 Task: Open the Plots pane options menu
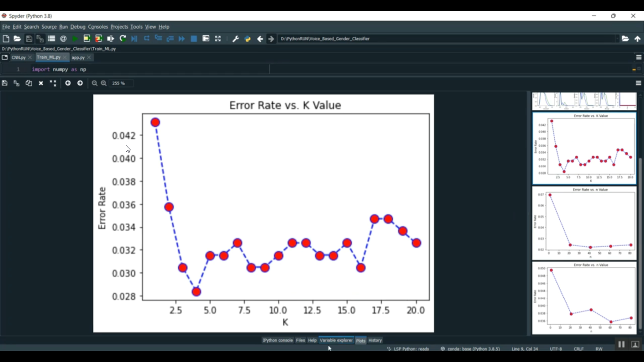(x=638, y=83)
